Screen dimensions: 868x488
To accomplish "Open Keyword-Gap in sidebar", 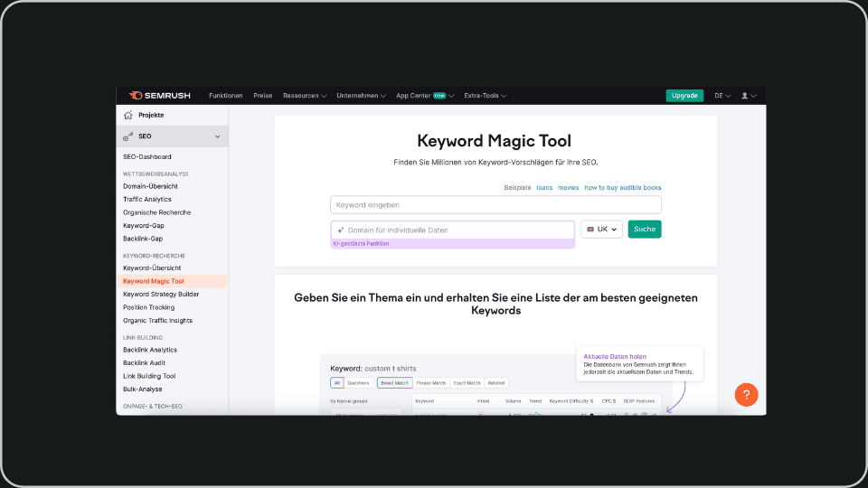I will tap(144, 226).
